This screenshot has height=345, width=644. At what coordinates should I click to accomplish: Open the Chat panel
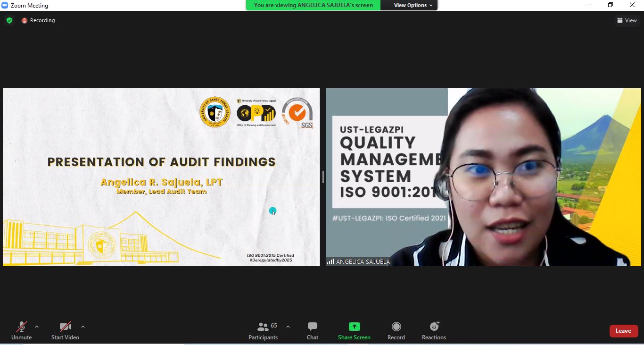coord(312,330)
